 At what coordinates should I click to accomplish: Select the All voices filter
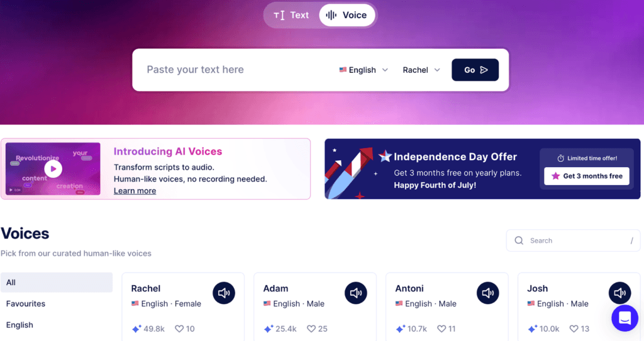click(57, 283)
